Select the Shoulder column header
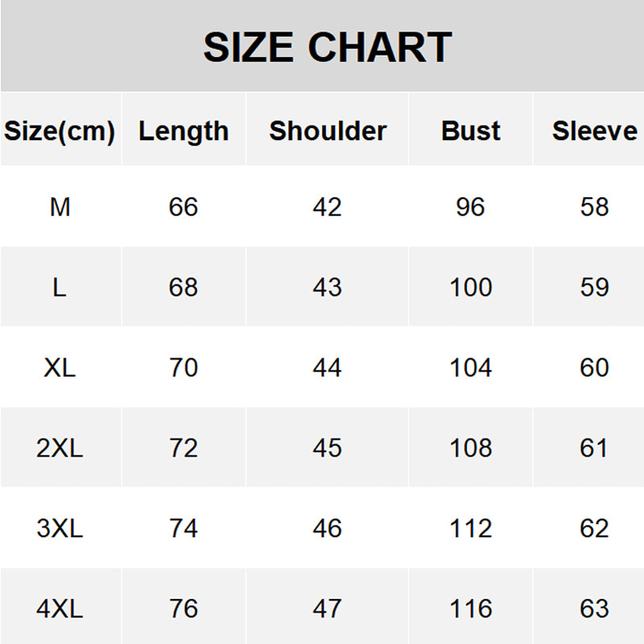The width and height of the screenshot is (644, 644). (x=328, y=131)
